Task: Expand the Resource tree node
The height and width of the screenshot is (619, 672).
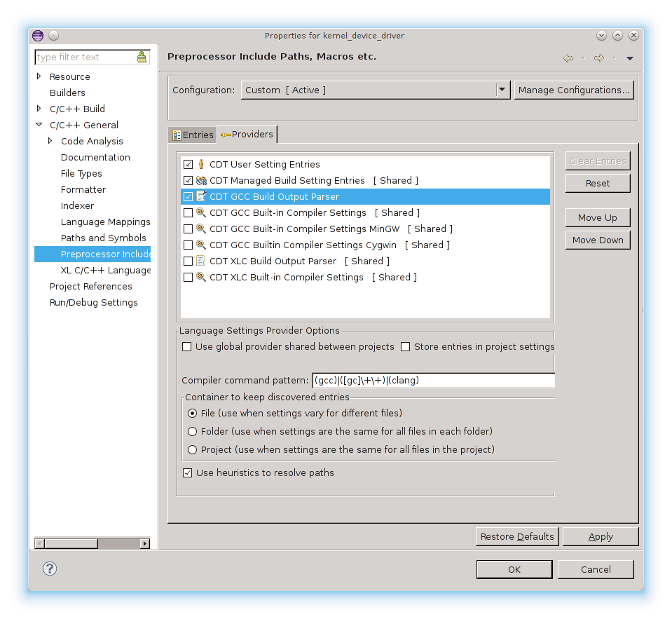Action: point(39,76)
